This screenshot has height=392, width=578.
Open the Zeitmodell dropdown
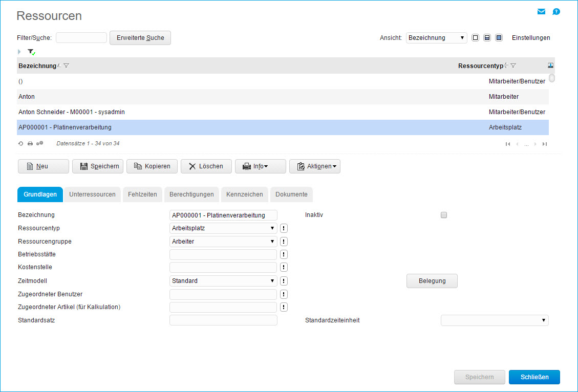tap(223, 281)
